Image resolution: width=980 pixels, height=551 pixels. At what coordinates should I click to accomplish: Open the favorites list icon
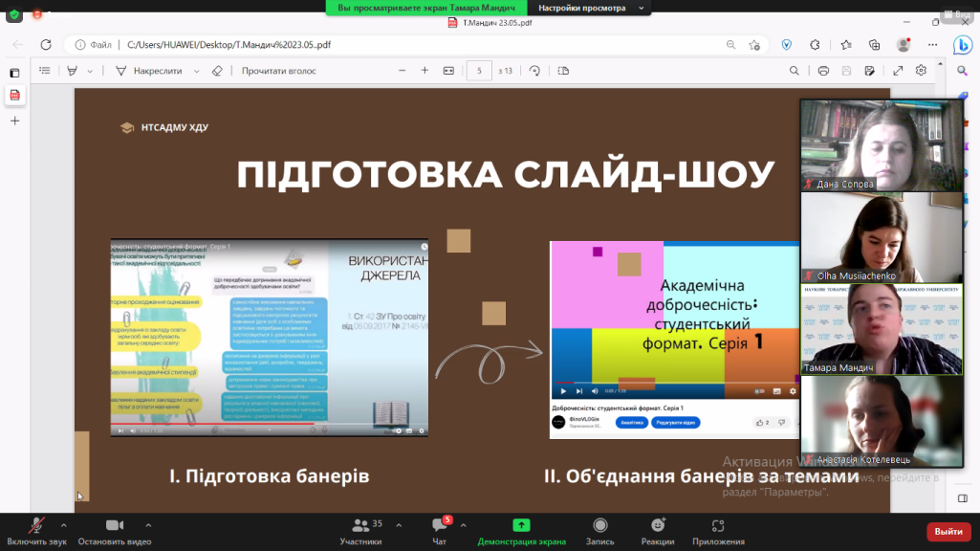click(x=845, y=45)
